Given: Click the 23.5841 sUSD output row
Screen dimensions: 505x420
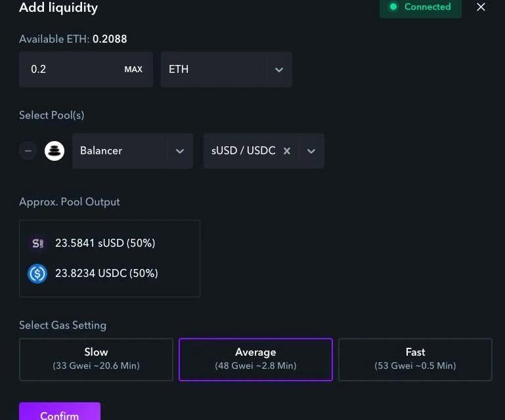Looking at the screenshot, I should 105,243.
